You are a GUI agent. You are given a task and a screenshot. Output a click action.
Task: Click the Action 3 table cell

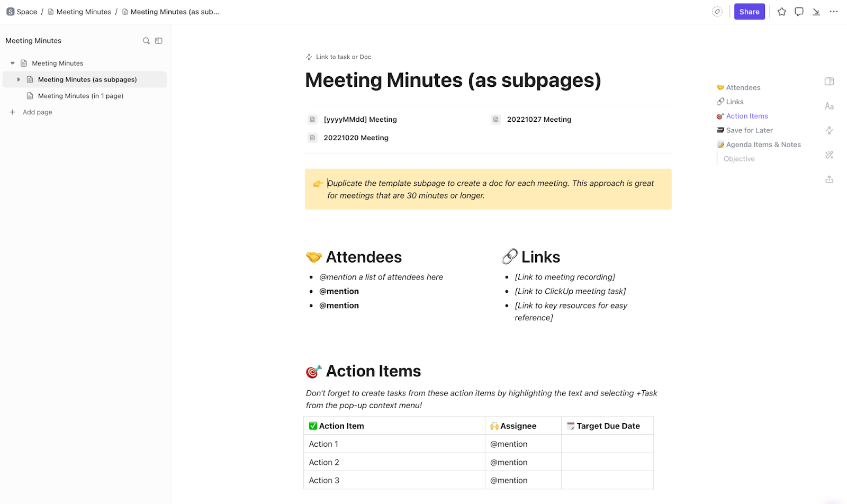pyautogui.click(x=394, y=480)
